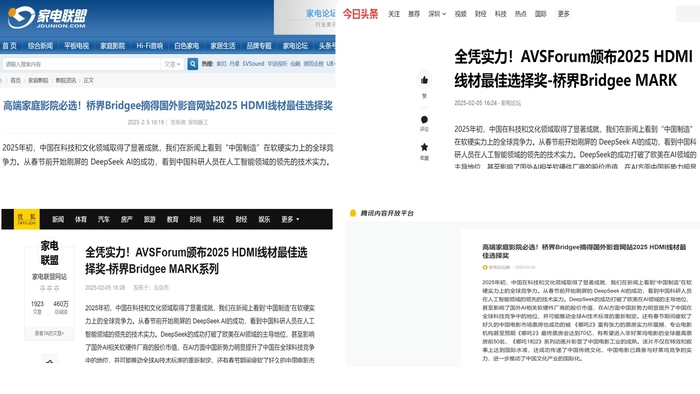Select 视频 in Toutiao navigation
Viewport: 700px width, 394px height.
(460, 14)
